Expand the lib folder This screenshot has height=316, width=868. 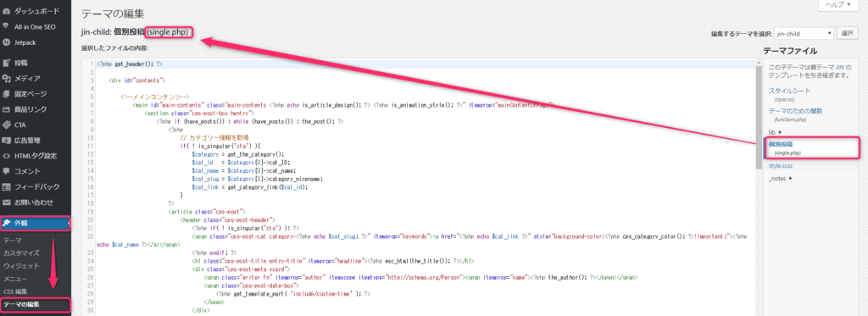pos(775,131)
